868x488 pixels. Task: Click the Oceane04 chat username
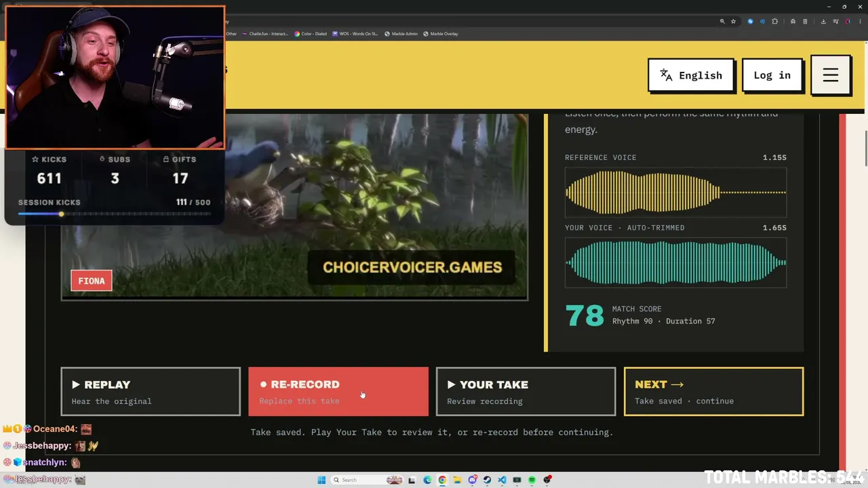[x=56, y=429]
